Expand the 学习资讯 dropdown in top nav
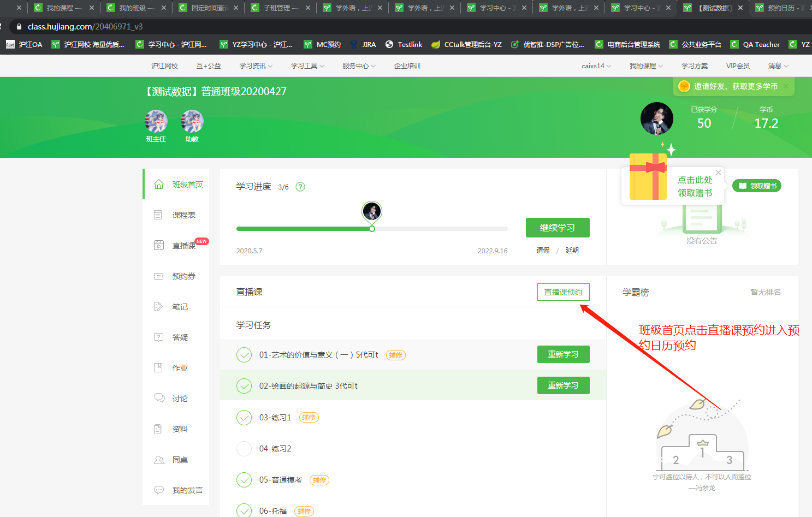The height and width of the screenshot is (517, 812). (x=256, y=66)
